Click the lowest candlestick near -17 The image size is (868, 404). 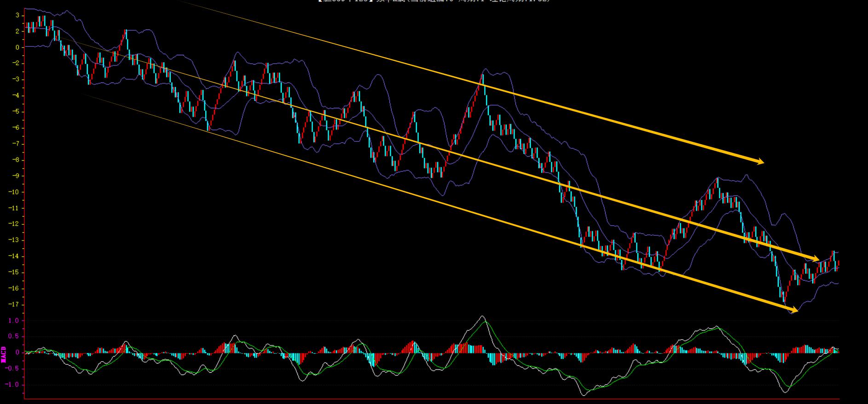click(784, 302)
